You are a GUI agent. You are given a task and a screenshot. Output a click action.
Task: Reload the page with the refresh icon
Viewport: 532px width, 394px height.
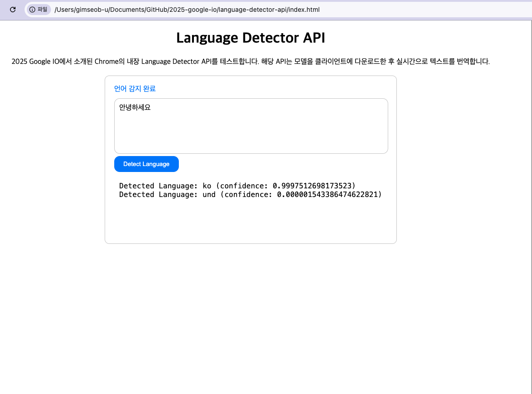coord(13,10)
